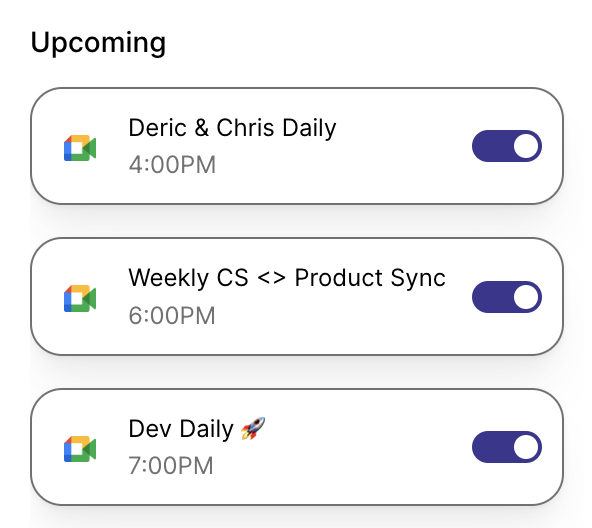The image size is (592, 528).
Task: Select the Weekly CS <> Product Sync card
Action: pyautogui.click(x=297, y=296)
